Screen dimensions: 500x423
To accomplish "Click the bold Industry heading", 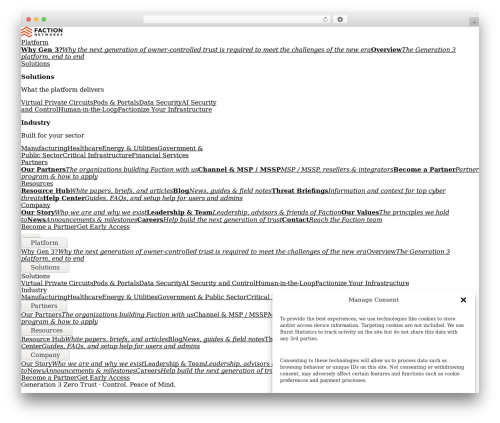I will click(x=36, y=123).
